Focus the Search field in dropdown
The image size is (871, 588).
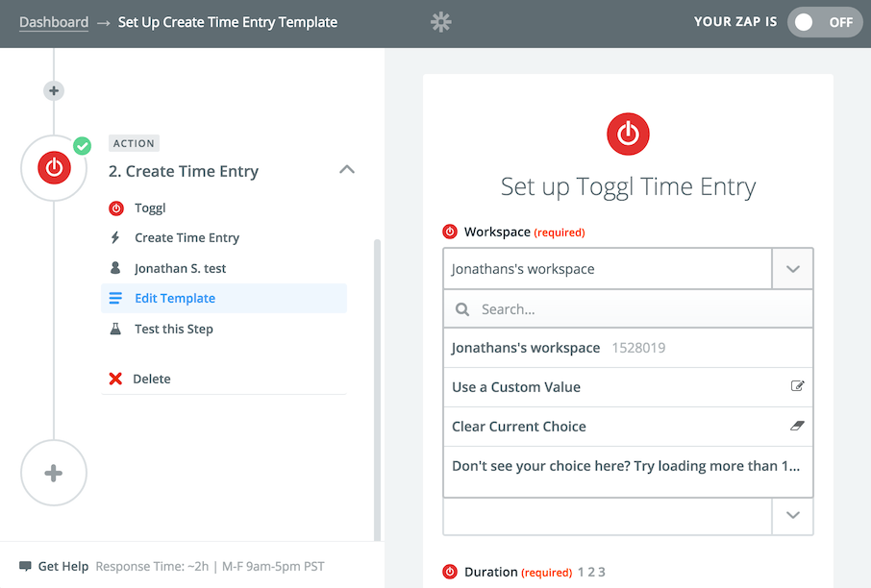(x=628, y=309)
